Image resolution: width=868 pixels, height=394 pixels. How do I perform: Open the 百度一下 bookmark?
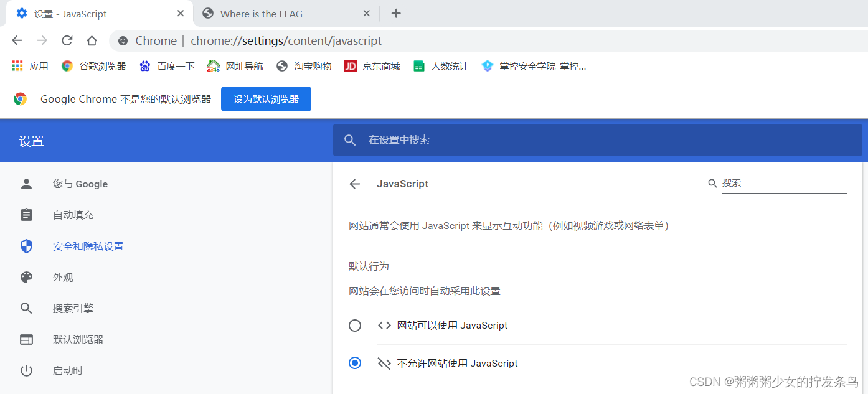[167, 66]
